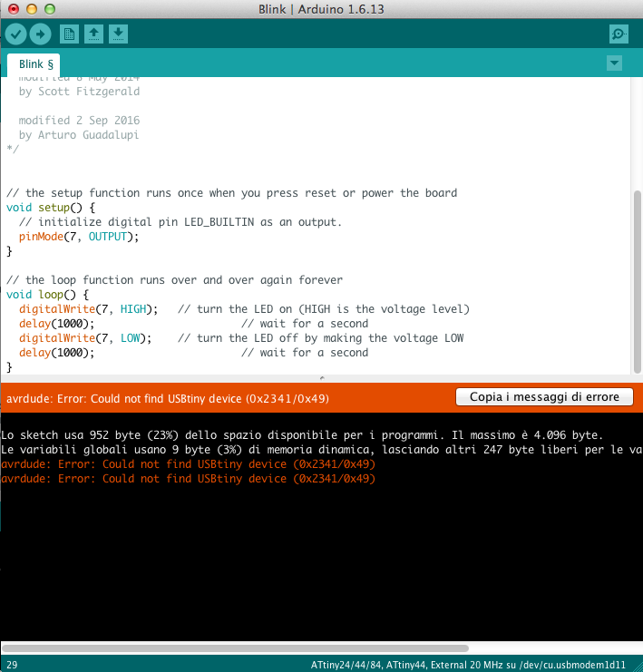Viewport: 643px width, 672px height.
Task: Click the first delay(1000) line after HIGH
Action: (56, 324)
